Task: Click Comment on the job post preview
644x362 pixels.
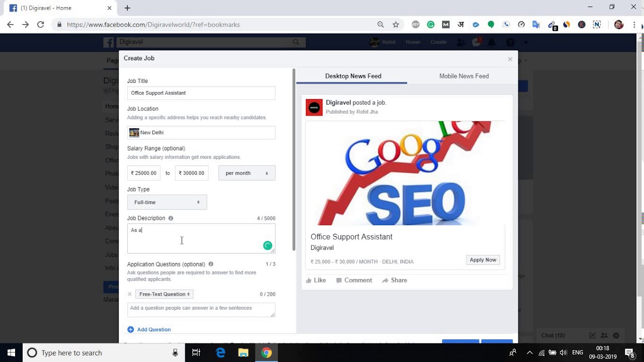Action: point(354,281)
